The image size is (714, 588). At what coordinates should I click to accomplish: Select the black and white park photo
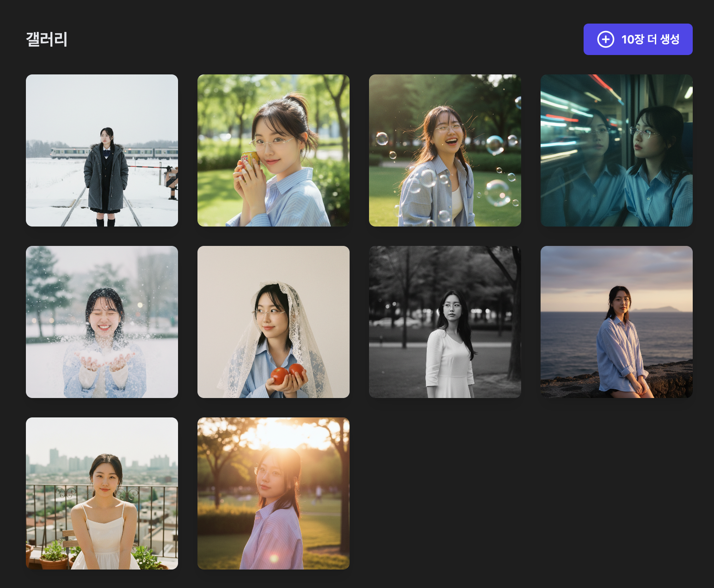tap(445, 322)
